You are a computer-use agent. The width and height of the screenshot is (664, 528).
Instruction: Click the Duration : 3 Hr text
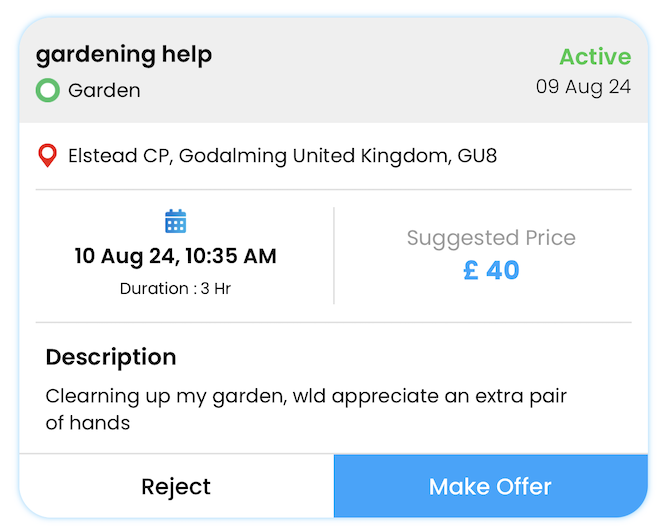(175, 289)
